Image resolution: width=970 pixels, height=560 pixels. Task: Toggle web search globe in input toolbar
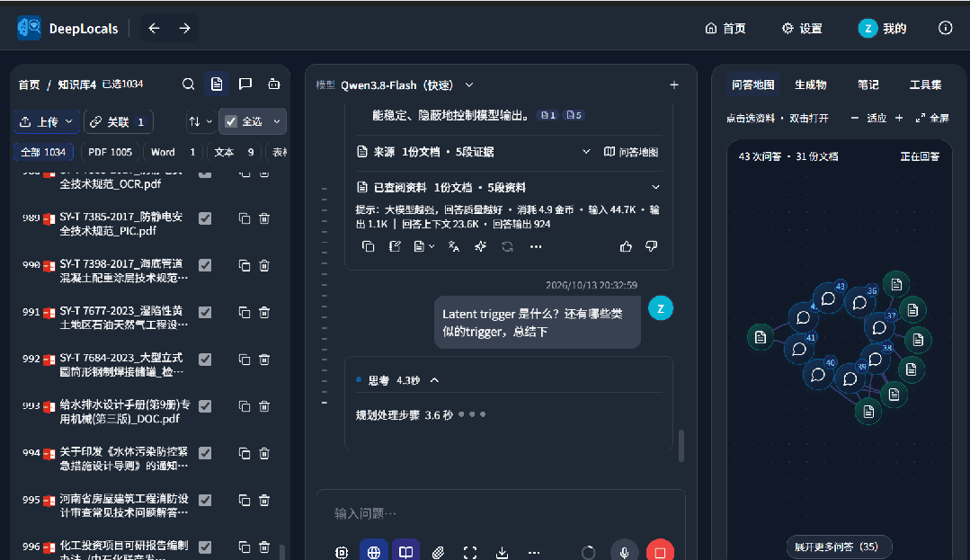coord(374,551)
